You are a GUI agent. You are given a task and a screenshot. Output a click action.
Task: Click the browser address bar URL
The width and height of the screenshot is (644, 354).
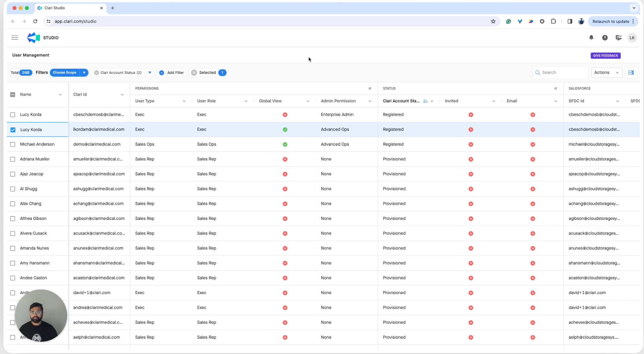pyautogui.click(x=76, y=21)
